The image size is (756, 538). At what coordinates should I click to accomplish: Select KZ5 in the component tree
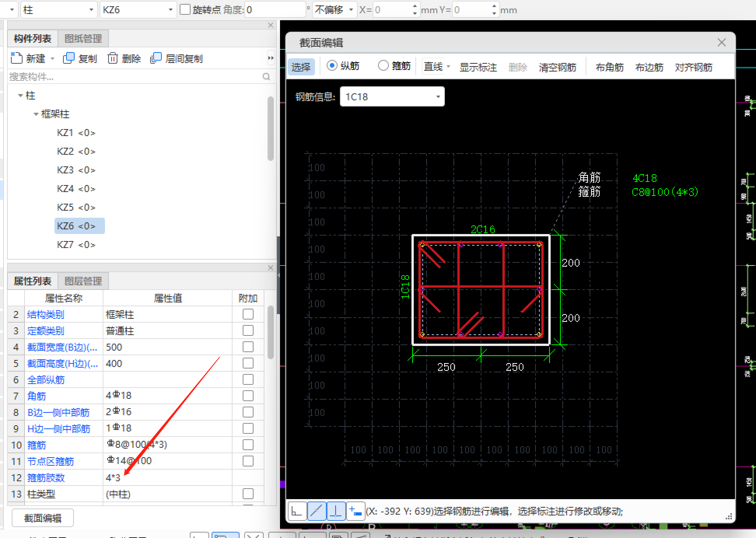76,207
